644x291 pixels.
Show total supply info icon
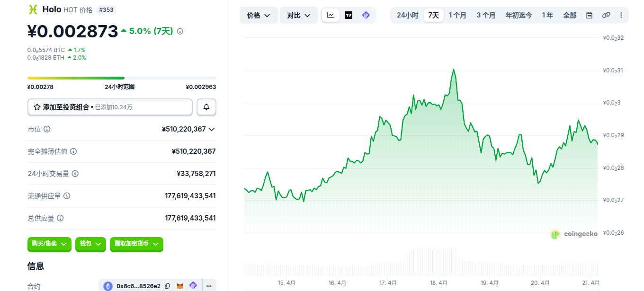click(x=60, y=218)
